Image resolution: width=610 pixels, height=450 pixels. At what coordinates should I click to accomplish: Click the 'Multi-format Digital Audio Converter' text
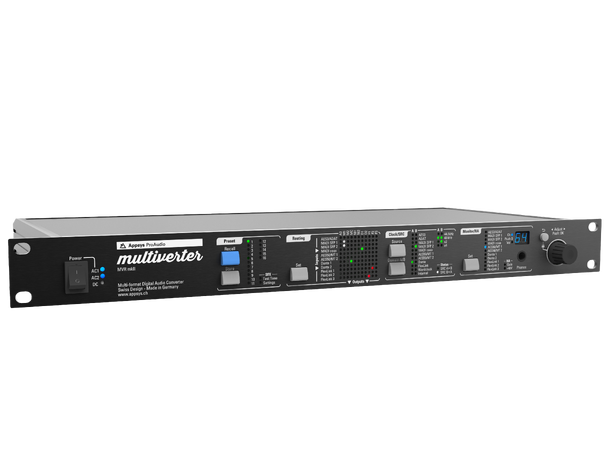151,284
